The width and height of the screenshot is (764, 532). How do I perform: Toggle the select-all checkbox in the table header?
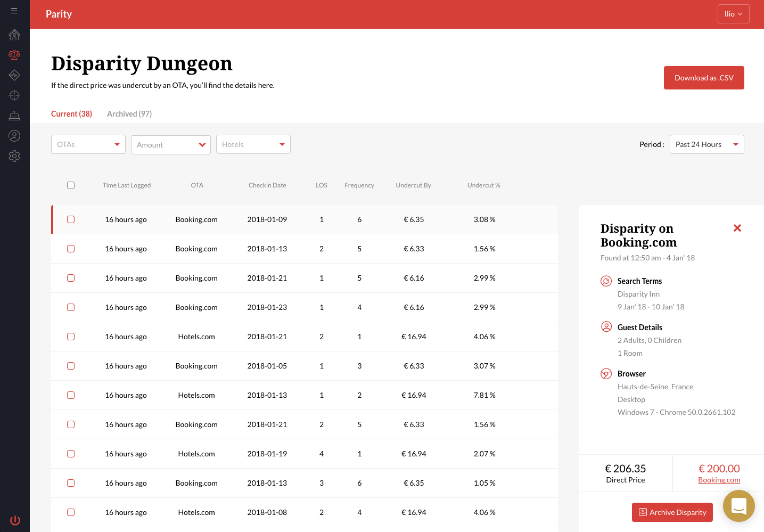[x=71, y=185]
